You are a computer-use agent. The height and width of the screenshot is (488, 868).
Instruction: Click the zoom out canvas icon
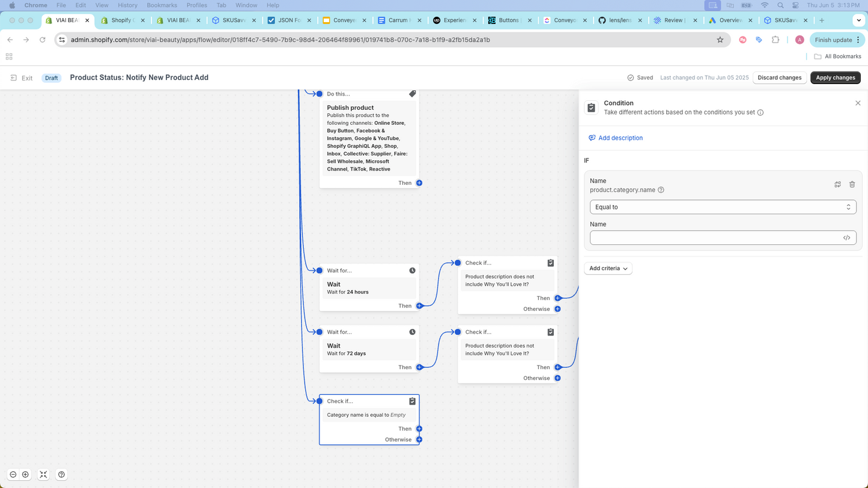click(x=13, y=474)
